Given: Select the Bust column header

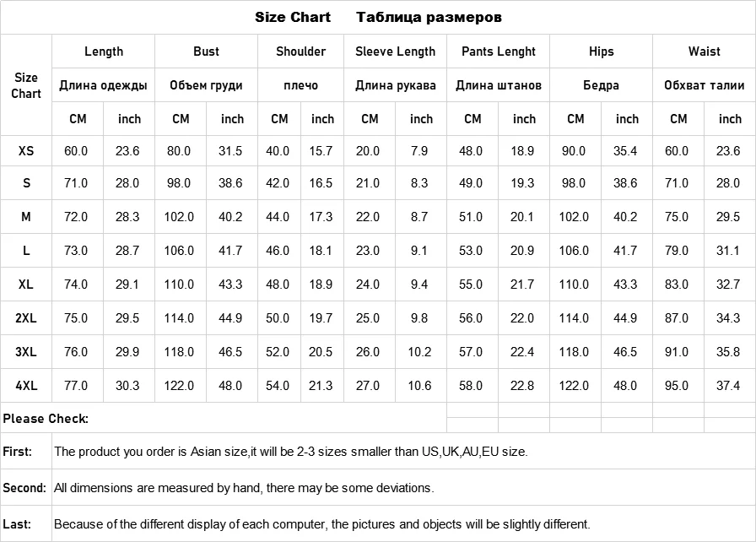Looking at the screenshot, I should (206, 51).
